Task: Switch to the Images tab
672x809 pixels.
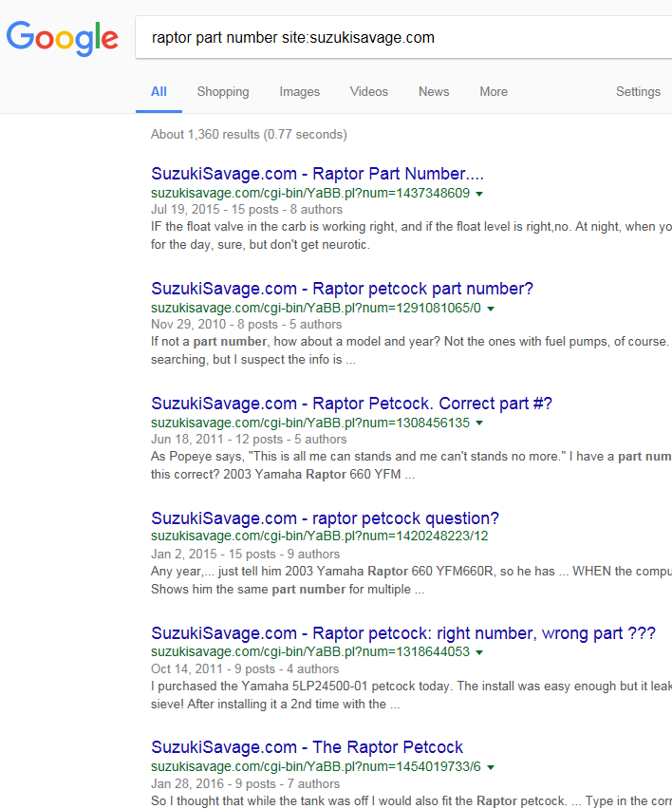Action: coord(299,92)
